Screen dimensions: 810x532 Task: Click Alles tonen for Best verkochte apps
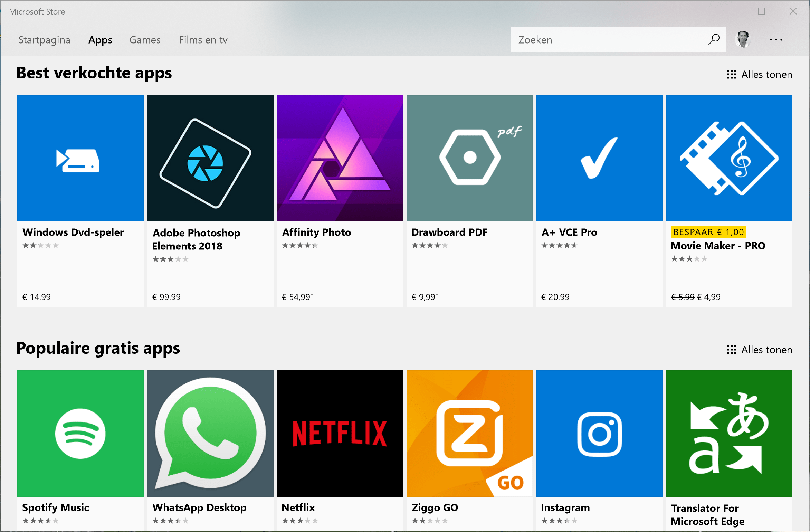point(760,74)
